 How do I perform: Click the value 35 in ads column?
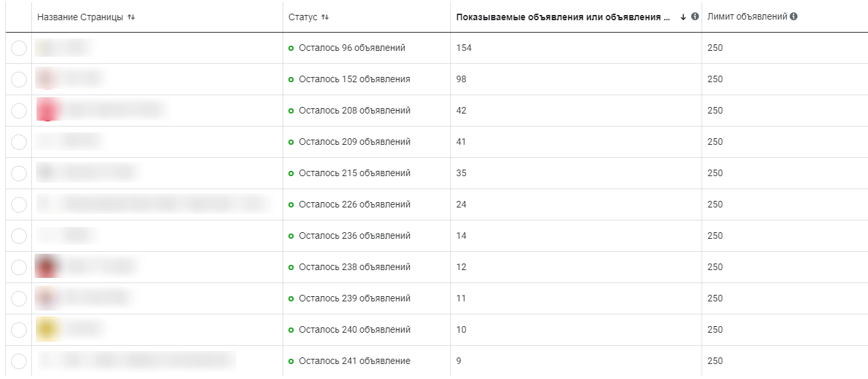click(x=461, y=174)
